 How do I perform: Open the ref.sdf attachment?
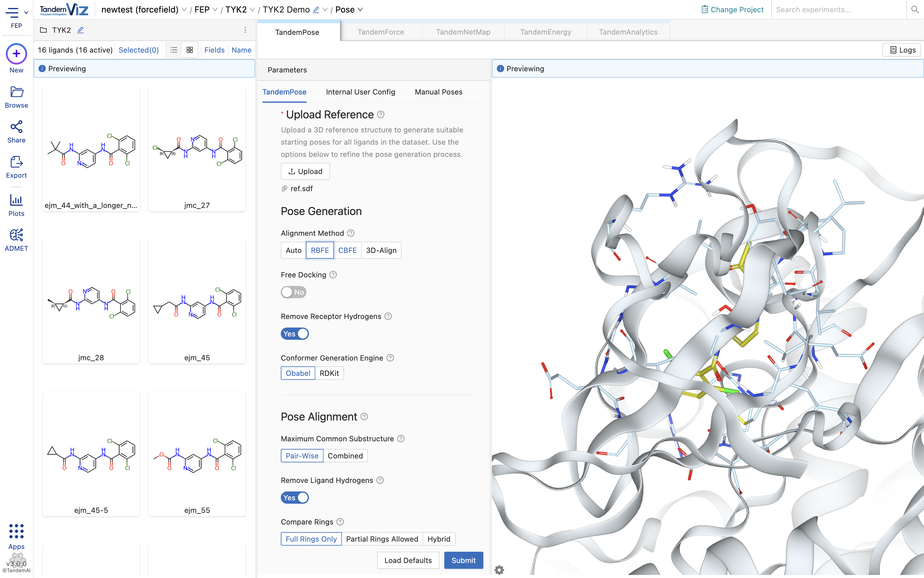point(301,188)
